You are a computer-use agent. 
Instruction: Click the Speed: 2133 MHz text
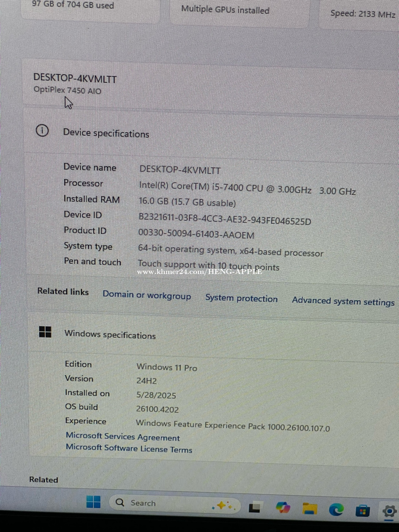tap(363, 14)
